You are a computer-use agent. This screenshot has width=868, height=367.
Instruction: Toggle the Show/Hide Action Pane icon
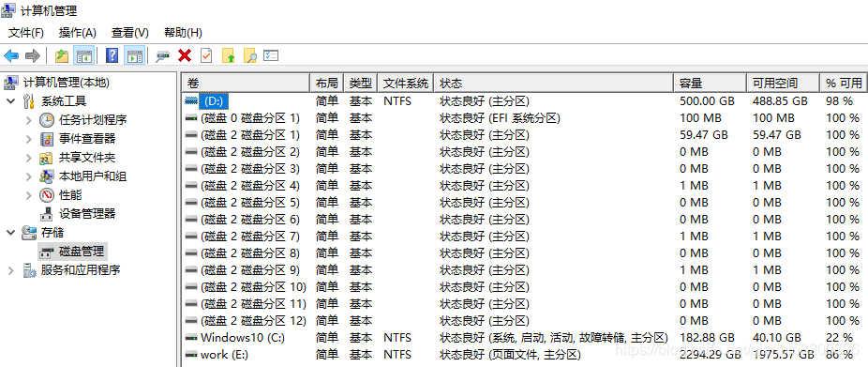pos(135,55)
